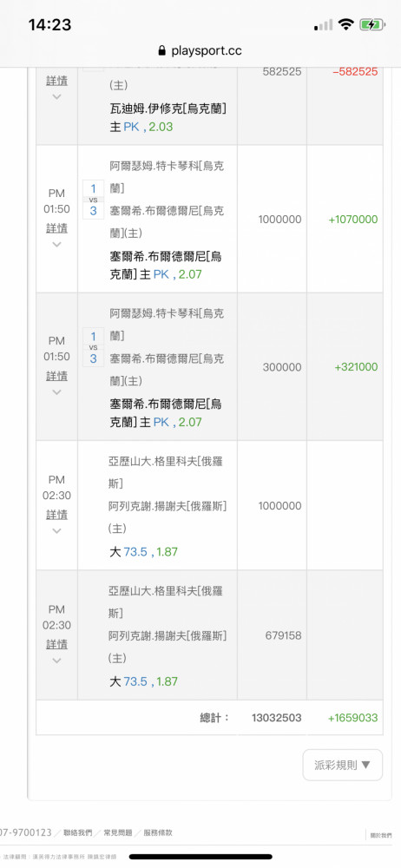Screen dimensions: 401x868
Task: Tap the Wi-Fi status icon
Action: (x=346, y=24)
